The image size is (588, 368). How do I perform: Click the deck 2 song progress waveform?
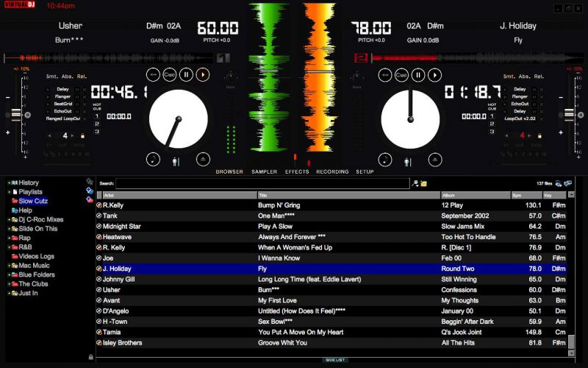click(x=478, y=58)
